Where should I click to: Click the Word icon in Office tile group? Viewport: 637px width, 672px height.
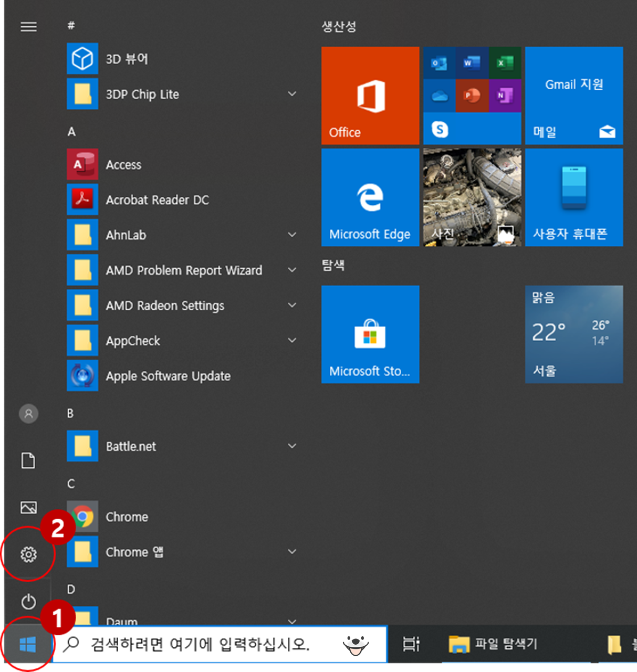point(472,63)
